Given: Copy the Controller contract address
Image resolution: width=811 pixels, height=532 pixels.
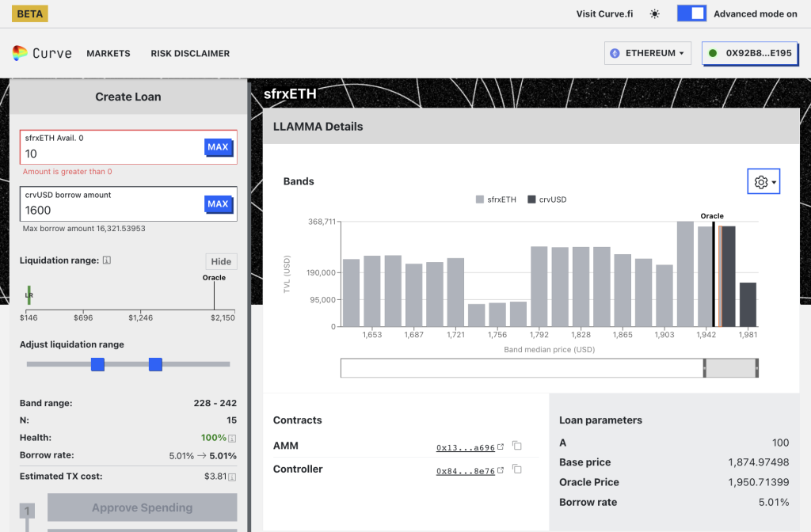Looking at the screenshot, I should 516,469.
